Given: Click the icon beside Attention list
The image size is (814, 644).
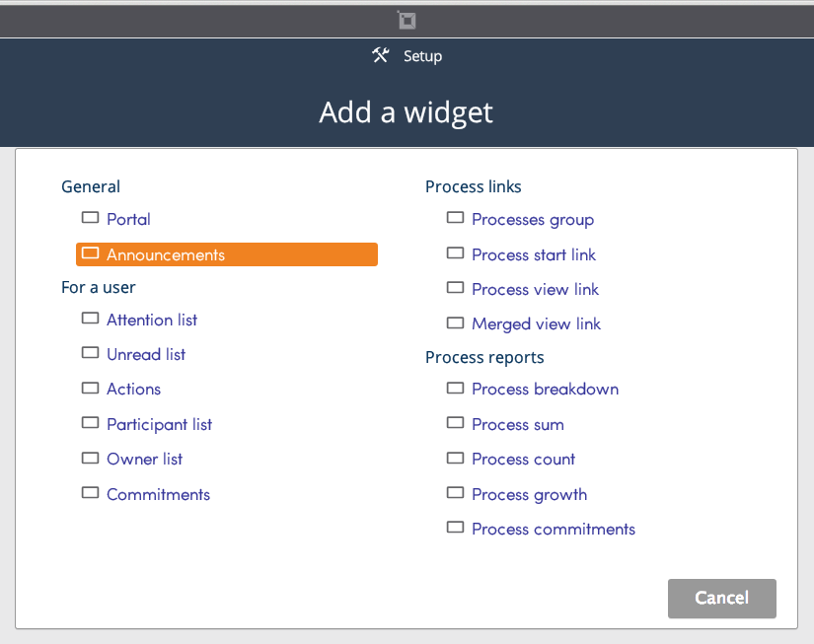Looking at the screenshot, I should click(91, 319).
